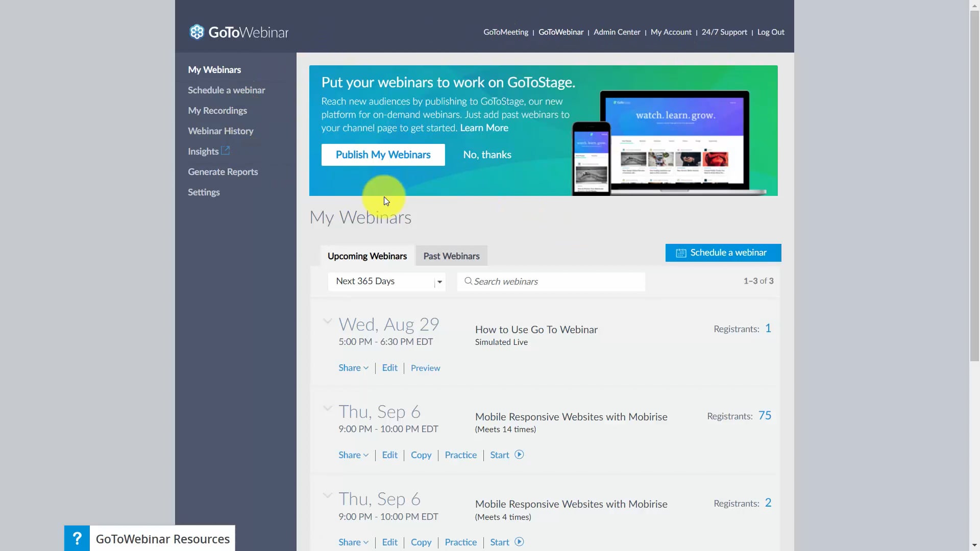Open the Learn More link in the banner
The height and width of the screenshot is (551, 980).
(x=484, y=128)
